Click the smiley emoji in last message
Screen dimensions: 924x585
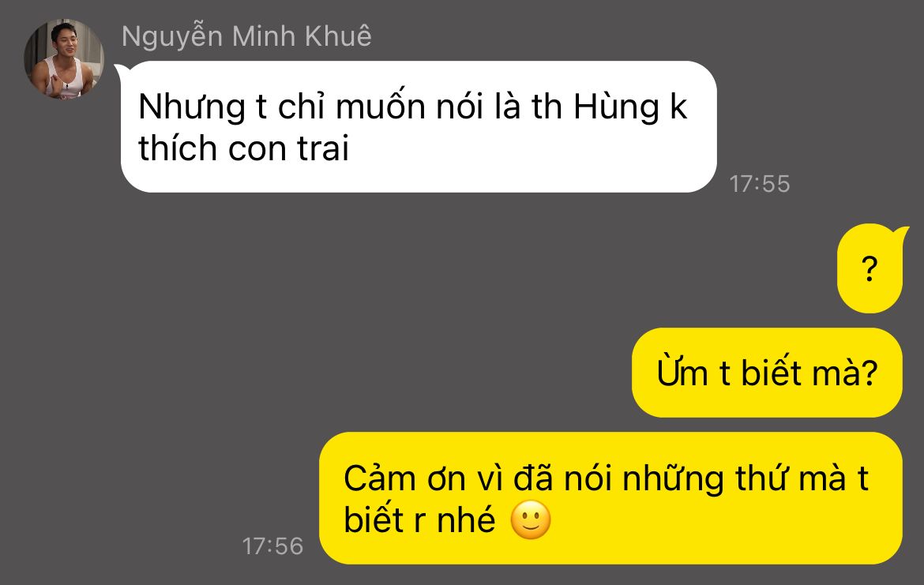[531, 520]
